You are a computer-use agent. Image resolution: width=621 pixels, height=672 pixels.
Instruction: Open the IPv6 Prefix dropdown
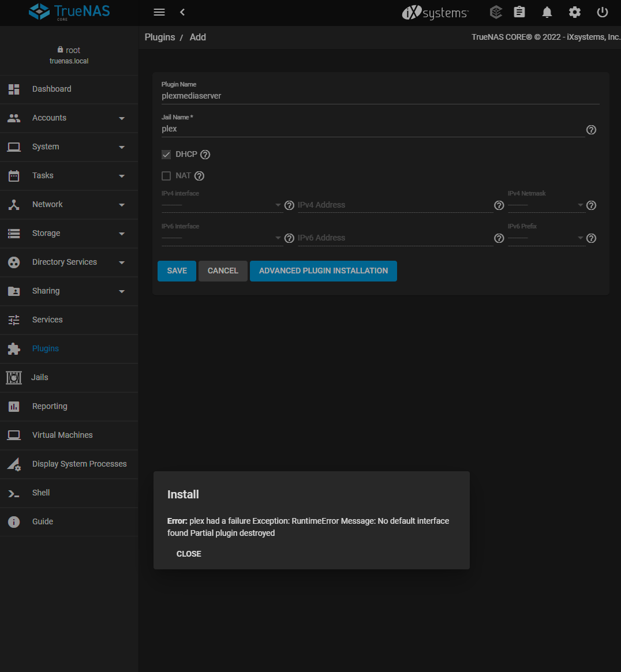[x=546, y=238]
